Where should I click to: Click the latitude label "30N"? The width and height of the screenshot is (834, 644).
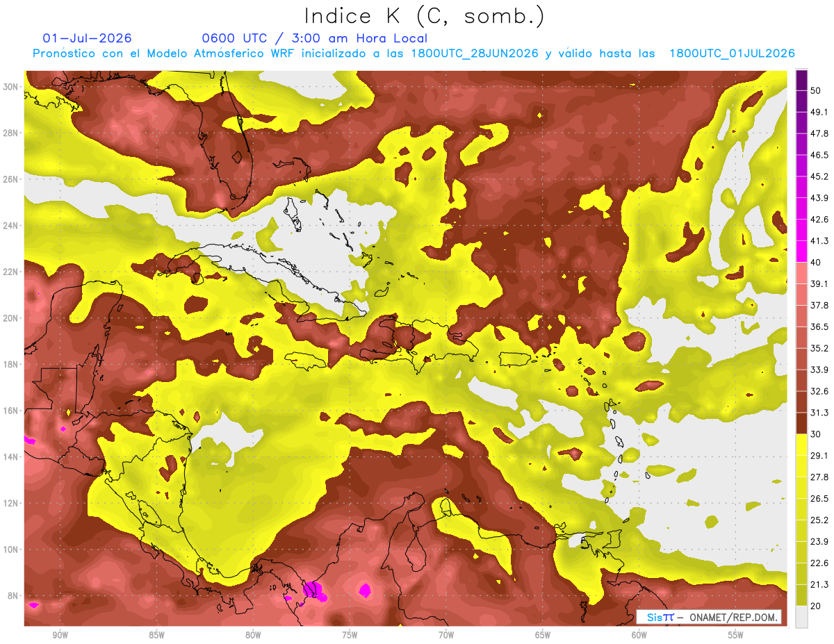(12, 87)
